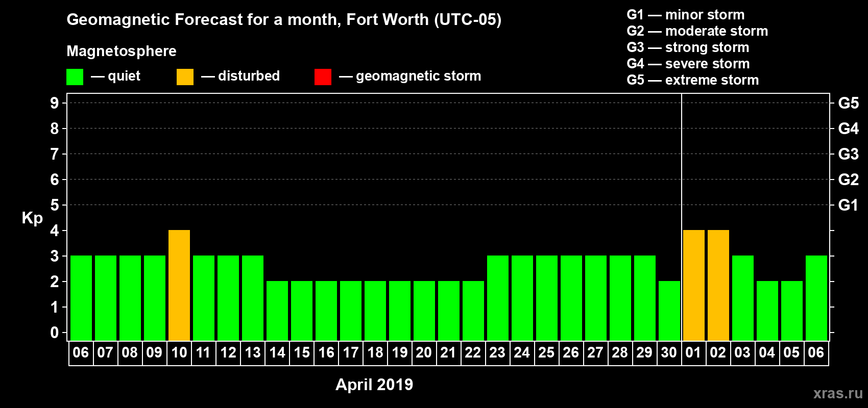Image resolution: width=868 pixels, height=408 pixels.
Task: Click the '— quiet' legend label
Action: (x=115, y=76)
